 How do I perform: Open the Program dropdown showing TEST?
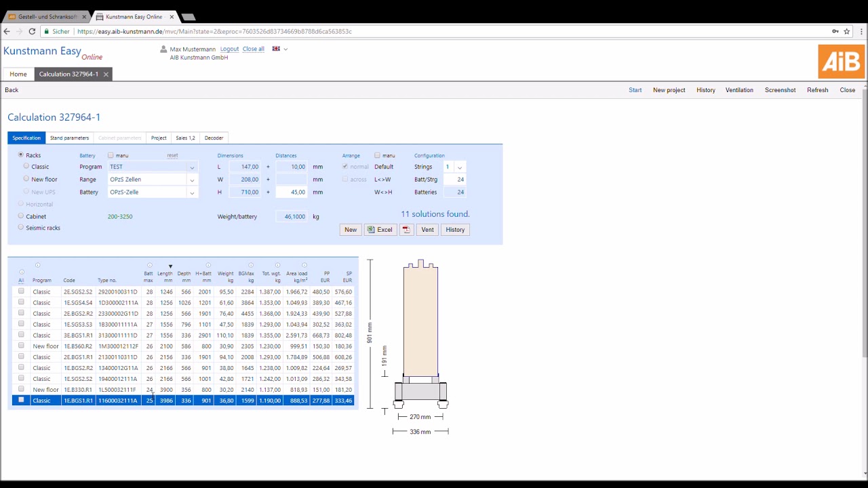153,167
